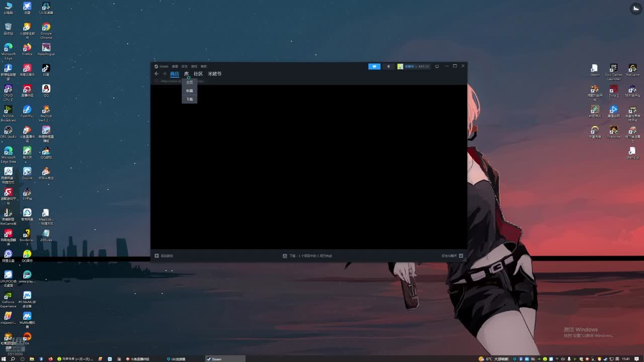Click the Steam account avatar
The image size is (644, 362).
click(400, 66)
